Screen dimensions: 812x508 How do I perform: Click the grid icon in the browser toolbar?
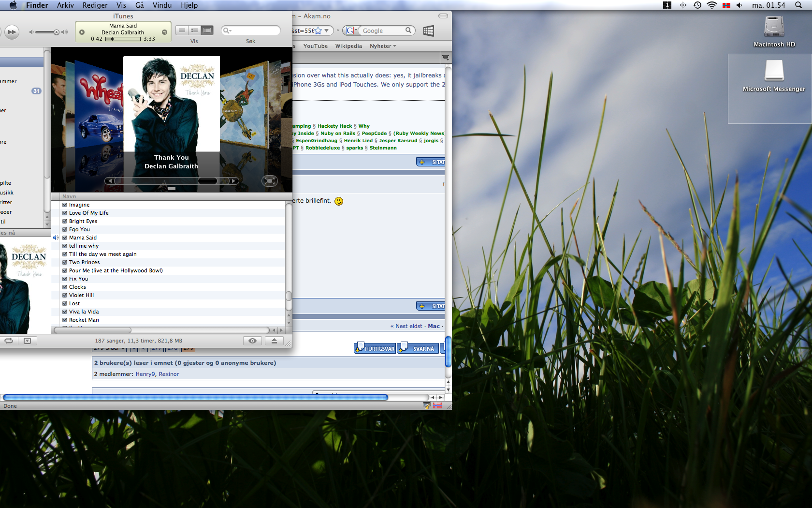click(428, 31)
